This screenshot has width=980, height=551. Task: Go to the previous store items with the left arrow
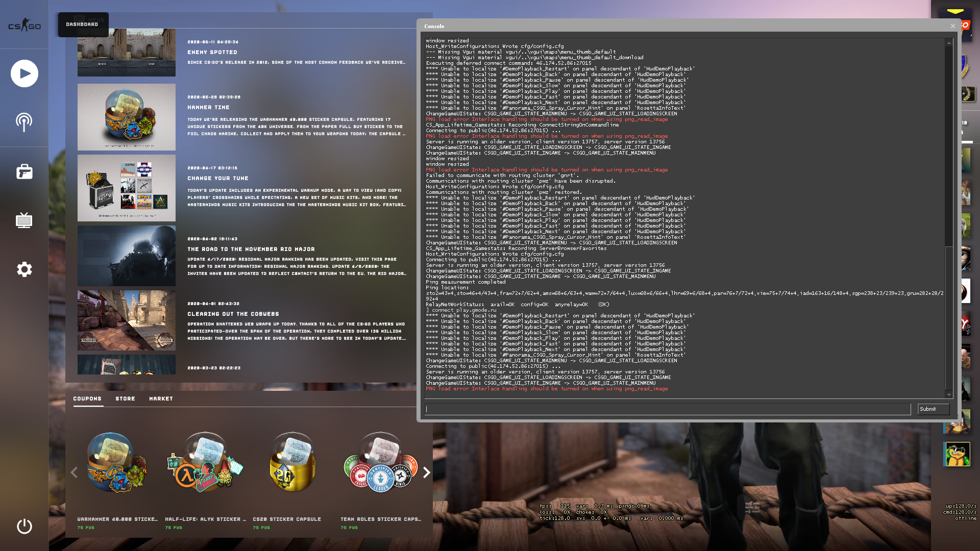tap(74, 472)
